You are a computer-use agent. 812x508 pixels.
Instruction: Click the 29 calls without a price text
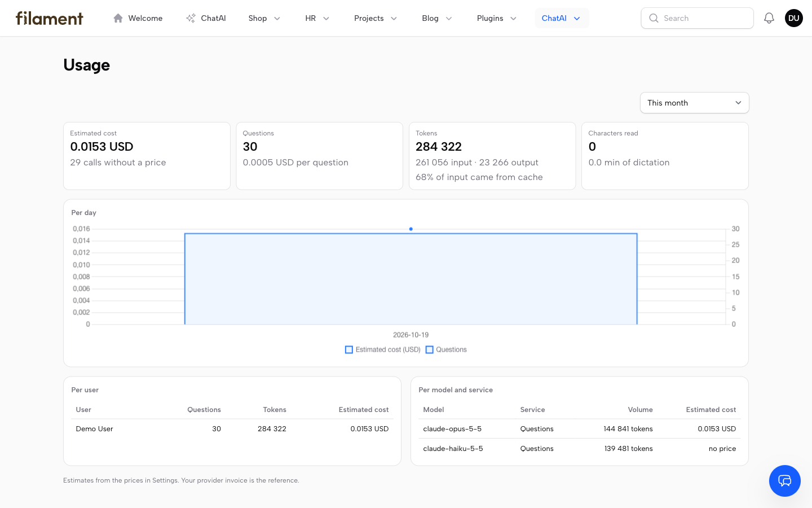(118, 163)
